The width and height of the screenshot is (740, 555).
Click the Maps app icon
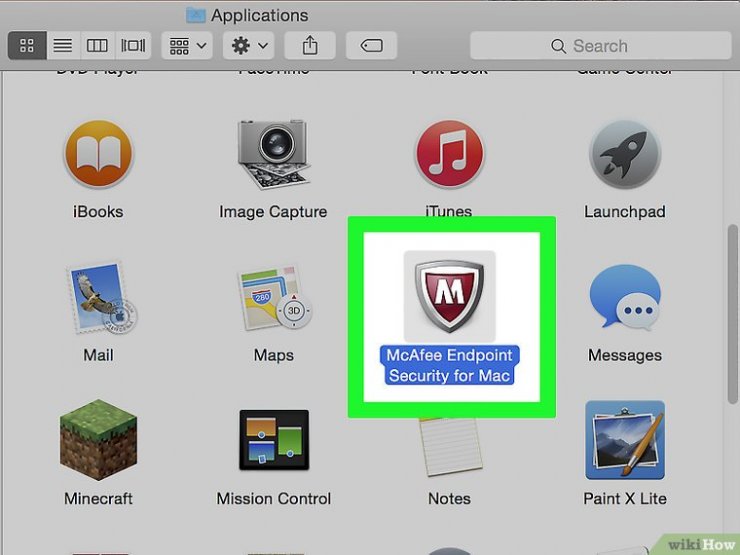274,298
